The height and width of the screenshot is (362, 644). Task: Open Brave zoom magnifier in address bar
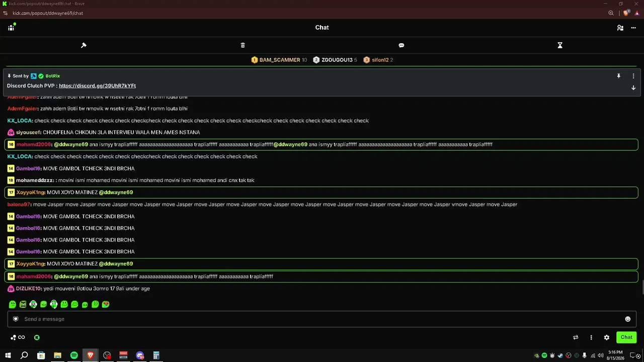[611, 13]
